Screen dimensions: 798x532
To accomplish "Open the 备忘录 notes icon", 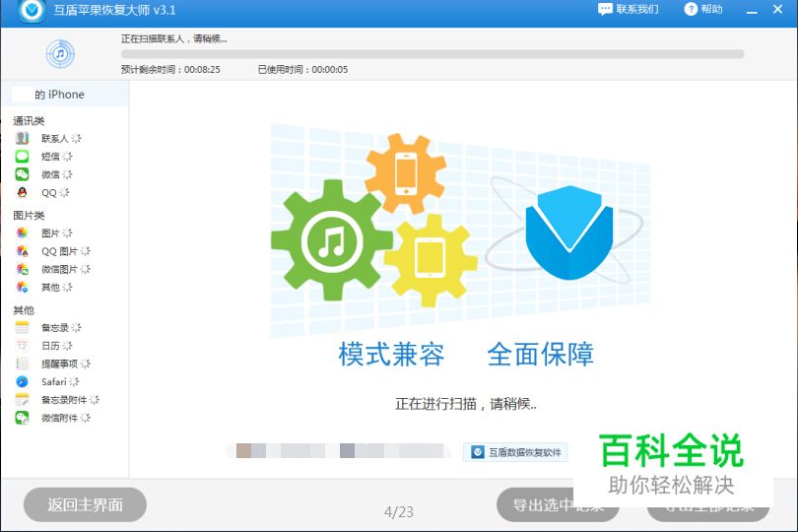I will (22, 327).
